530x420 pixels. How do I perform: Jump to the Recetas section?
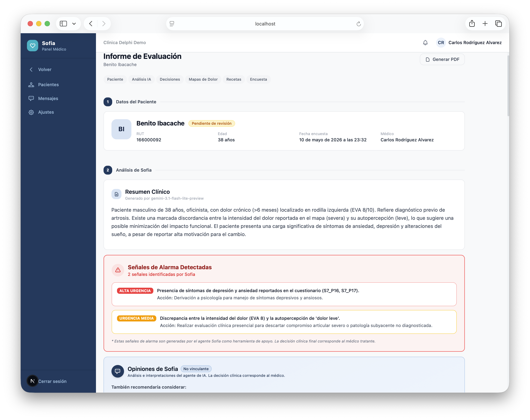click(234, 79)
